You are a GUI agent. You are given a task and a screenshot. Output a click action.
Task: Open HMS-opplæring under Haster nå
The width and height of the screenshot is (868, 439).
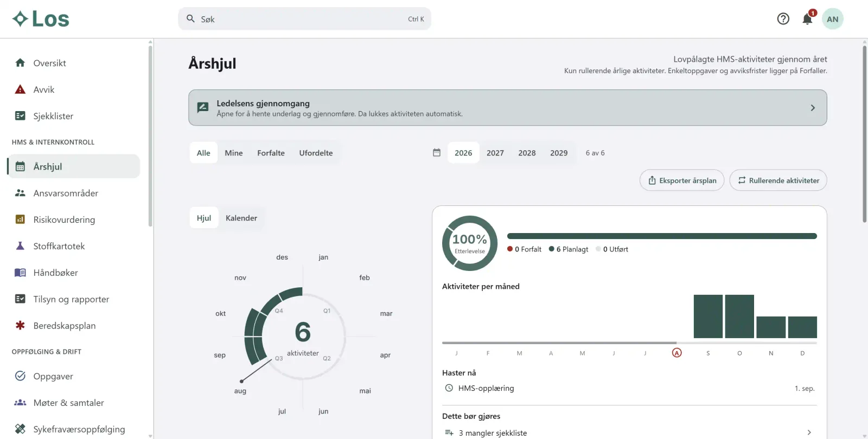(629, 388)
